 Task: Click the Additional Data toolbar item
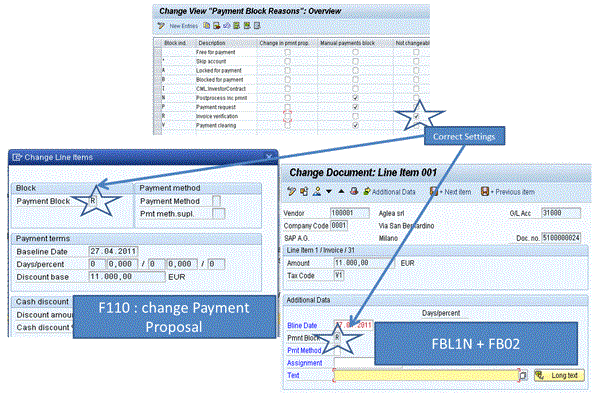389,192
